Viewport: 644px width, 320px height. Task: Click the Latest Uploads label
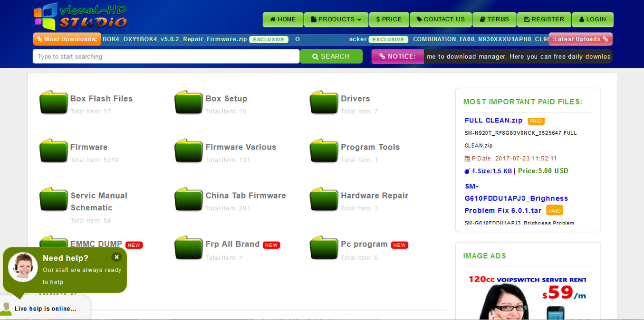point(580,39)
